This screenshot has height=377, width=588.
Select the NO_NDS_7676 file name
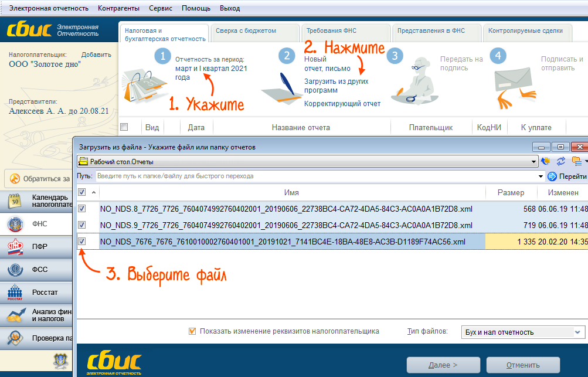283,242
